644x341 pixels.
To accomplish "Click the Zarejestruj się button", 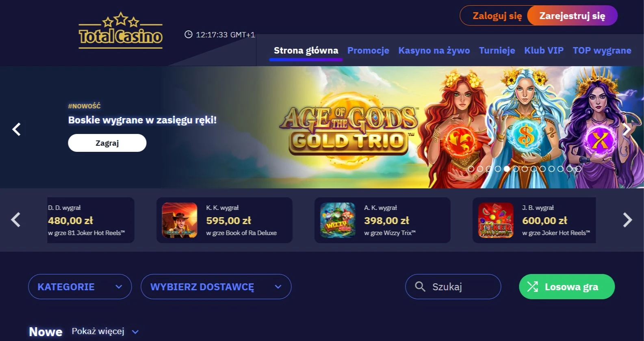I will (x=572, y=16).
